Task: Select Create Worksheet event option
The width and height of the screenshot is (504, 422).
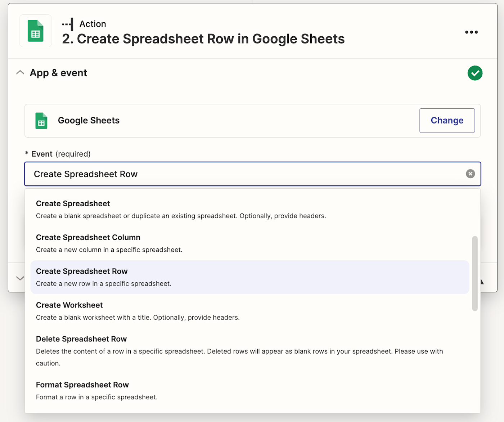Action: pos(69,305)
